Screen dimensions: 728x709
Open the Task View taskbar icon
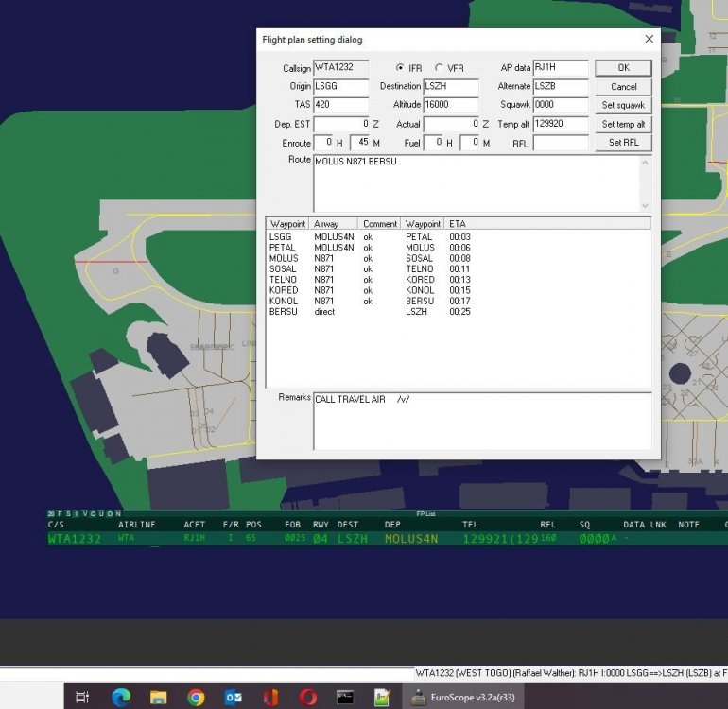82,698
